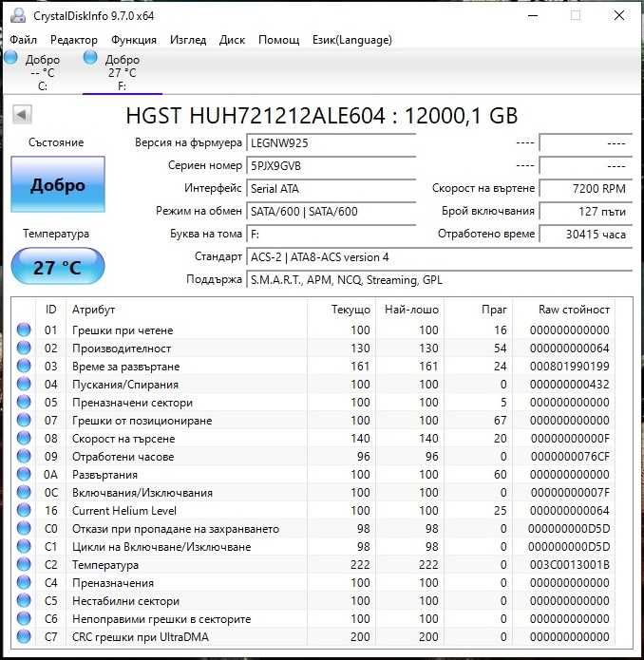The width and height of the screenshot is (644, 660).
Task: Click threshold value 67 in row 07
Action: [500, 421]
